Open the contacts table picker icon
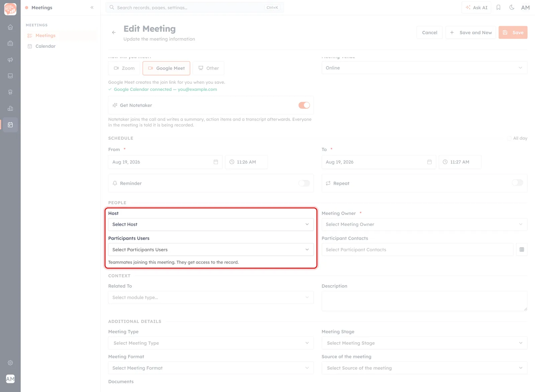Image resolution: width=535 pixels, height=392 pixels. [522, 250]
